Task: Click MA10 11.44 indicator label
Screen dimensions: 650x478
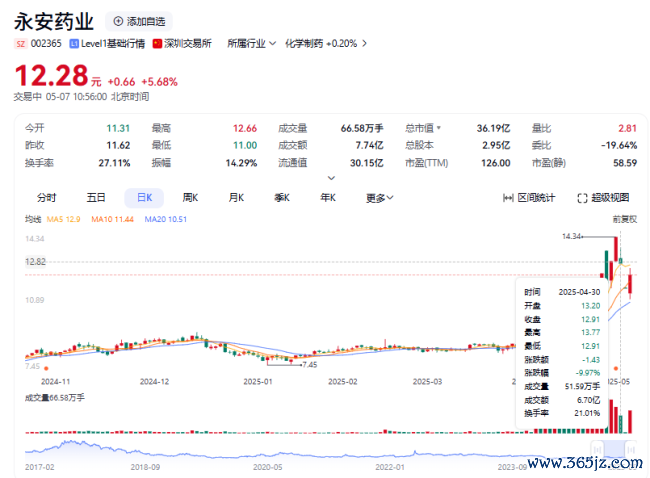Action: (x=112, y=219)
